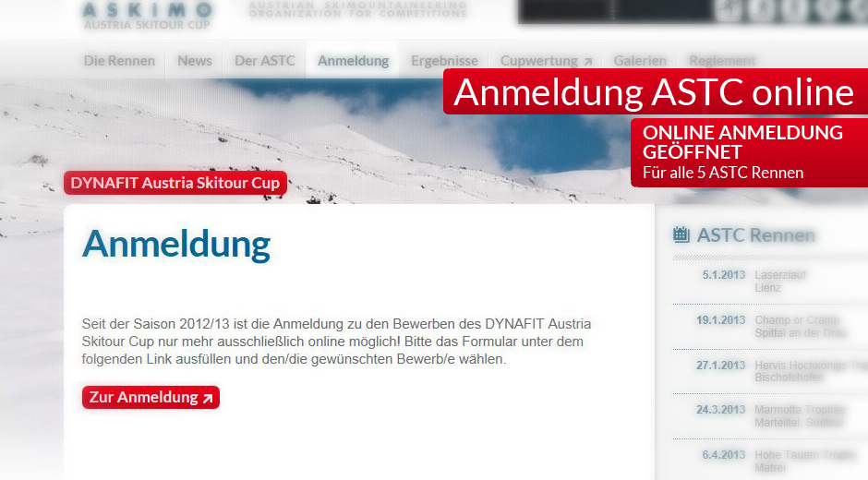Click the Online Anmeldung geöffnet banner
The width and height of the screenshot is (868, 480).
749,153
